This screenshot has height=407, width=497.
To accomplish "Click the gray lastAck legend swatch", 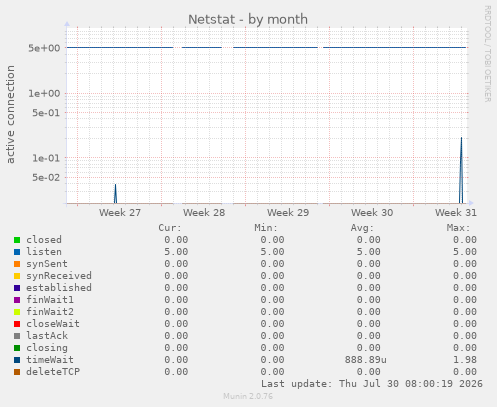I will point(17,336).
